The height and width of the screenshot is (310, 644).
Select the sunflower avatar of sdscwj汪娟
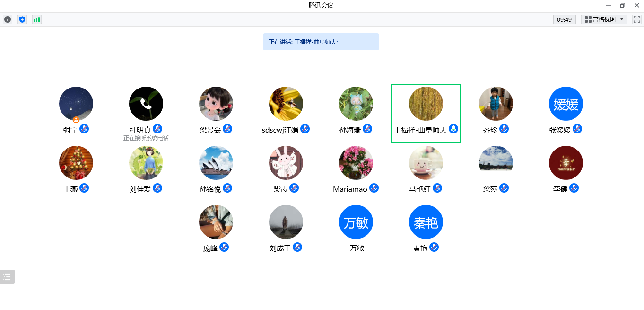286,104
